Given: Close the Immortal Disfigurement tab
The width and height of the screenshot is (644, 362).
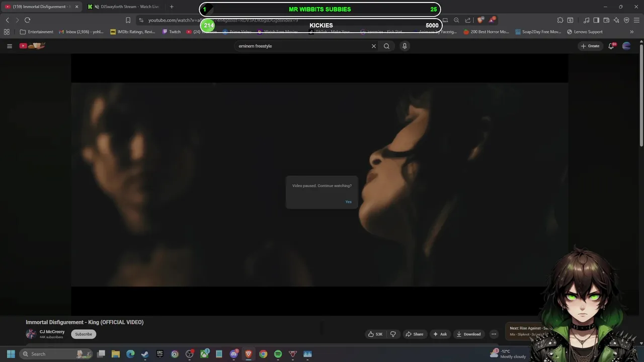Looking at the screenshot, I should (x=77, y=7).
